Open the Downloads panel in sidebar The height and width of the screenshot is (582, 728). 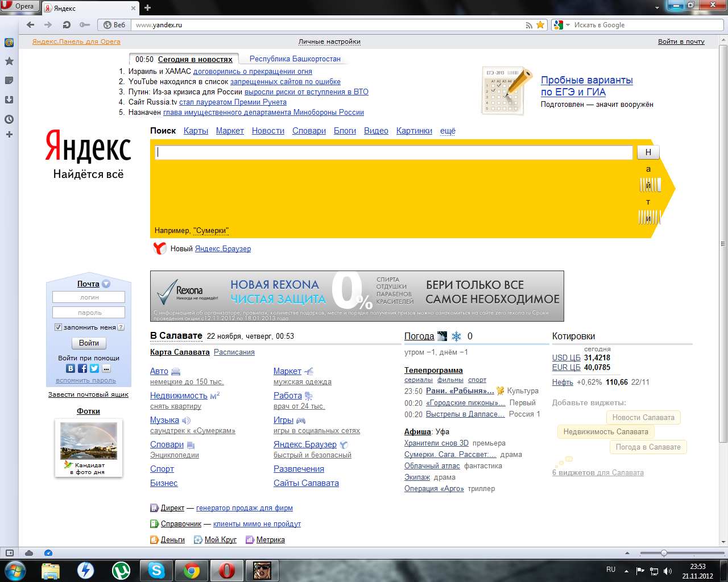[x=9, y=100]
